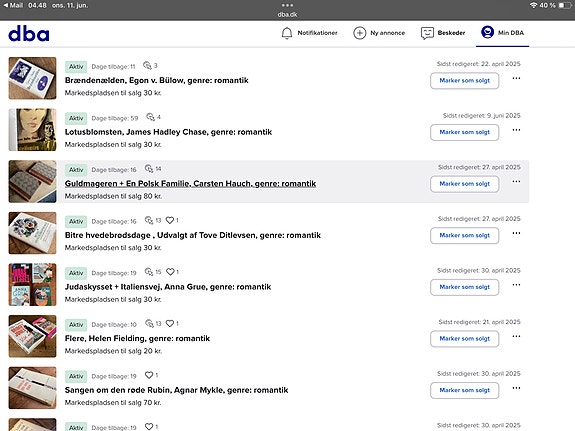This screenshot has width=575, height=431.
Task: Tap the three-dot multitasking menu at top
Action: pyautogui.click(x=288, y=5)
